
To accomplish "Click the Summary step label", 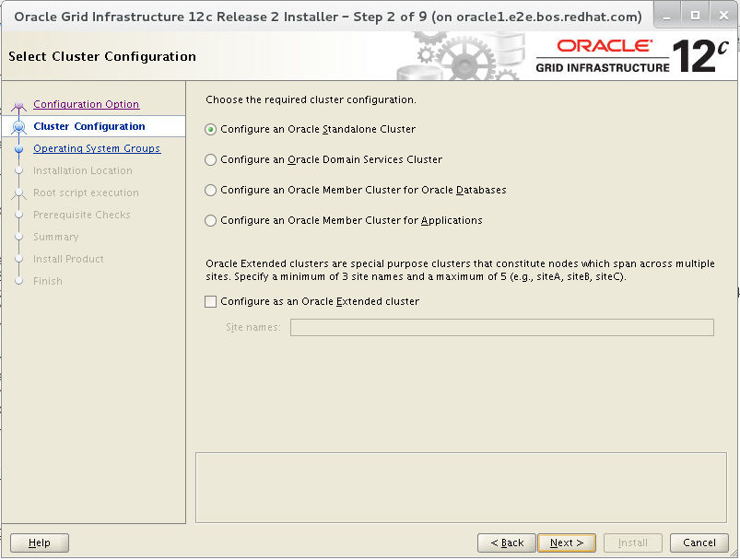I will pos(55,238).
